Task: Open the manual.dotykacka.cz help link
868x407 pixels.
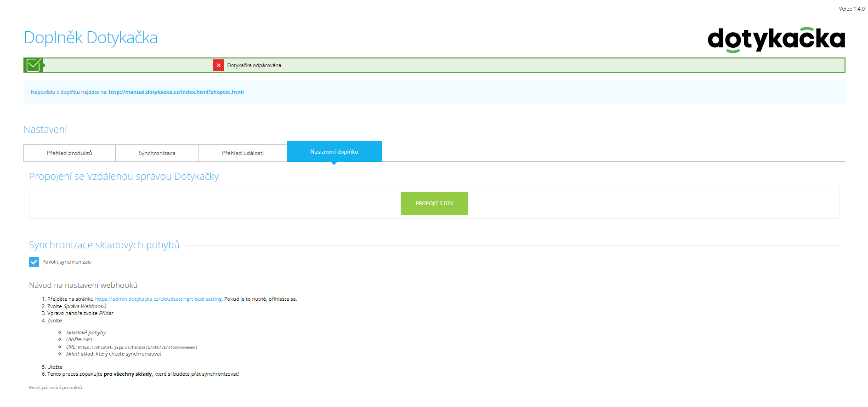Action: point(176,92)
